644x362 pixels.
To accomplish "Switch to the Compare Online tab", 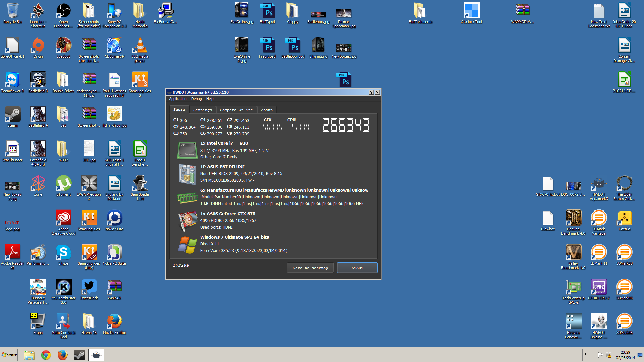I will pos(236,110).
